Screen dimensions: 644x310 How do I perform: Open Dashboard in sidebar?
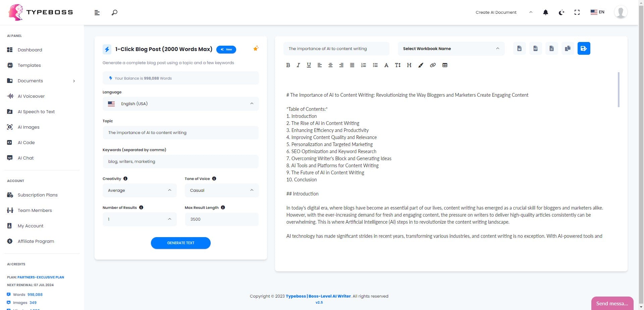(30, 50)
